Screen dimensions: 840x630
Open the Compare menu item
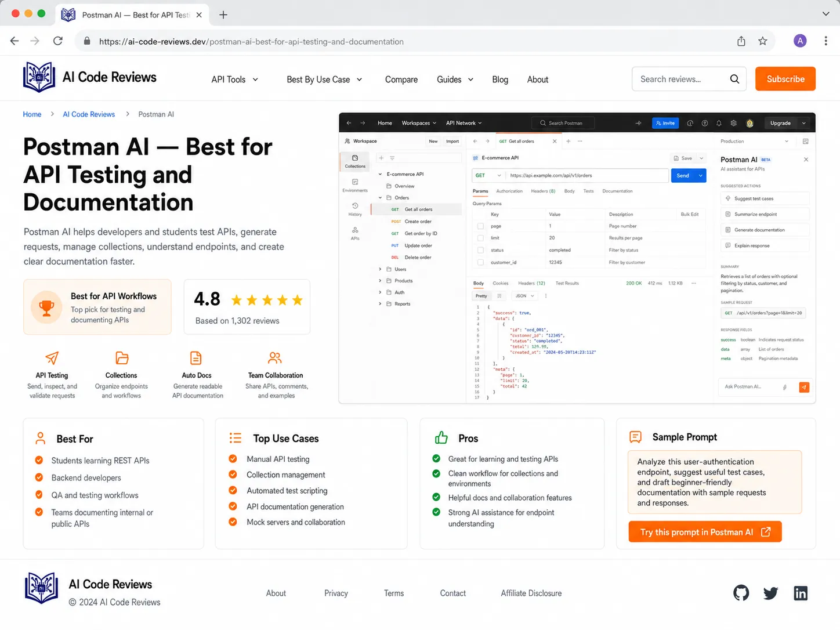[x=401, y=79]
